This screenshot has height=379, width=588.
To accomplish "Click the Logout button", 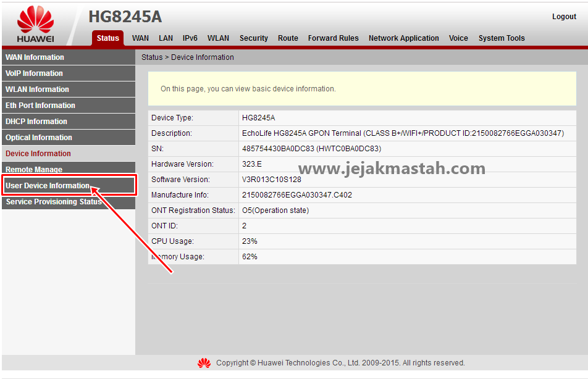I will pos(563,17).
